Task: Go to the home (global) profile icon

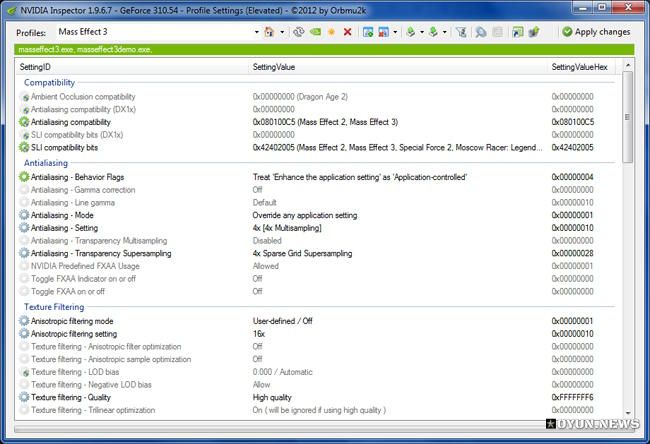Action: click(269, 32)
